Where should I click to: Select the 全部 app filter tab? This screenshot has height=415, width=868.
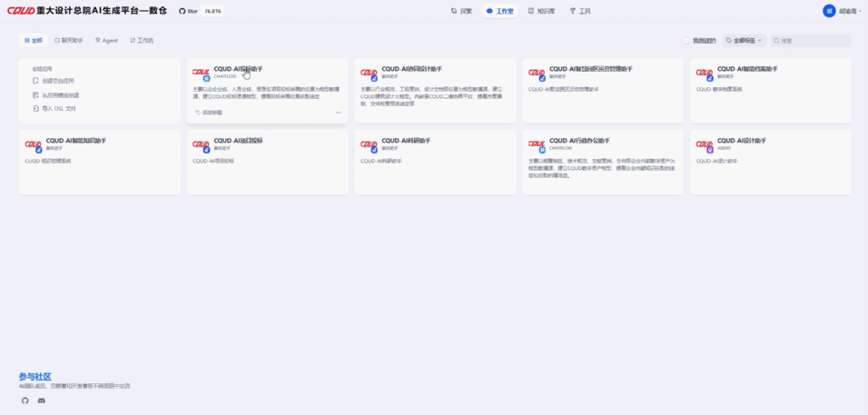(x=34, y=40)
